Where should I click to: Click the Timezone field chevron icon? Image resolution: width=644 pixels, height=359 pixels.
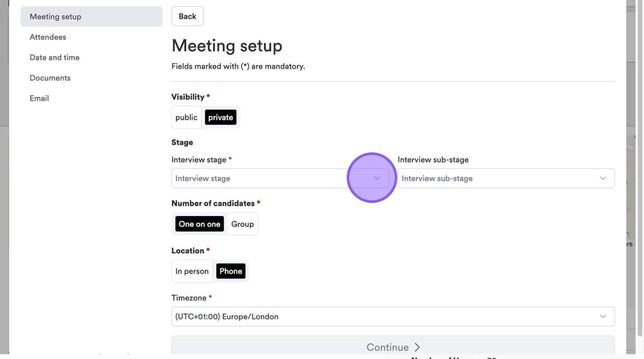pyautogui.click(x=603, y=317)
